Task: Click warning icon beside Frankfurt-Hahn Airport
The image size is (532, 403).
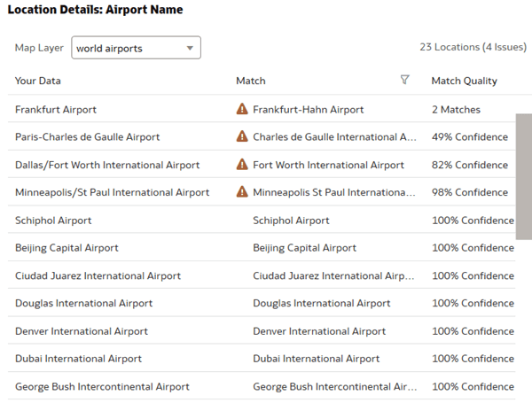Action: pyautogui.click(x=242, y=110)
